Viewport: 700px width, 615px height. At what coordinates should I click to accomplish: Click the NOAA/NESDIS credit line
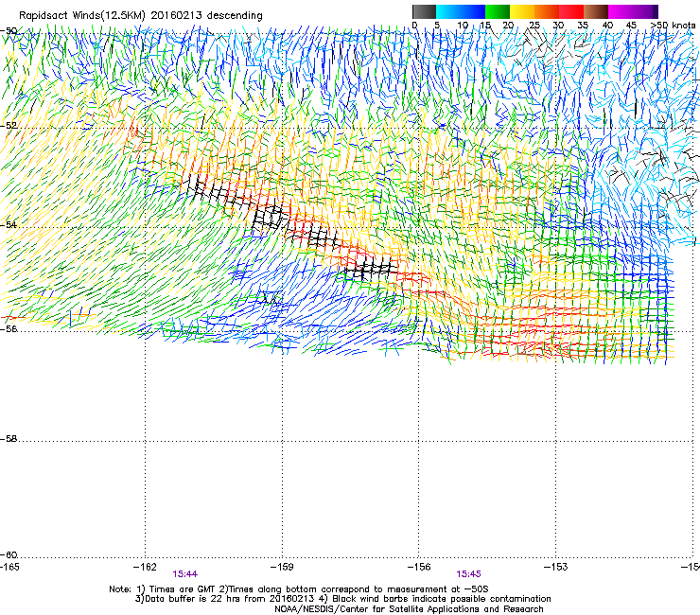(x=409, y=609)
